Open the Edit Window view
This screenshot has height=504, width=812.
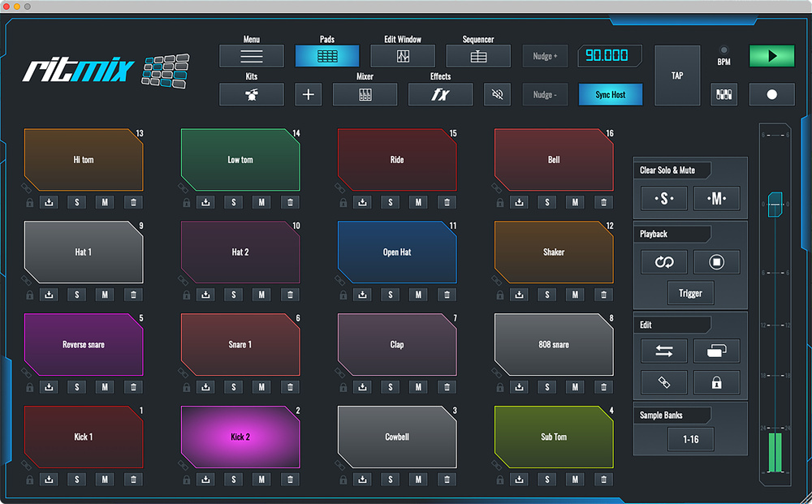(x=403, y=57)
